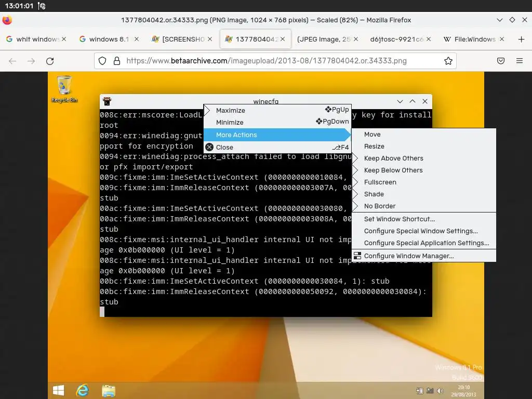The image size is (532, 399).
Task: Click the volume speaker tray icon
Action: coord(441,391)
